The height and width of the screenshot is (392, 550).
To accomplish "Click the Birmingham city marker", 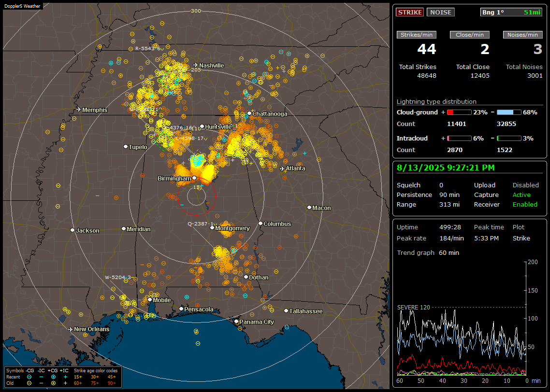I will [194, 178].
